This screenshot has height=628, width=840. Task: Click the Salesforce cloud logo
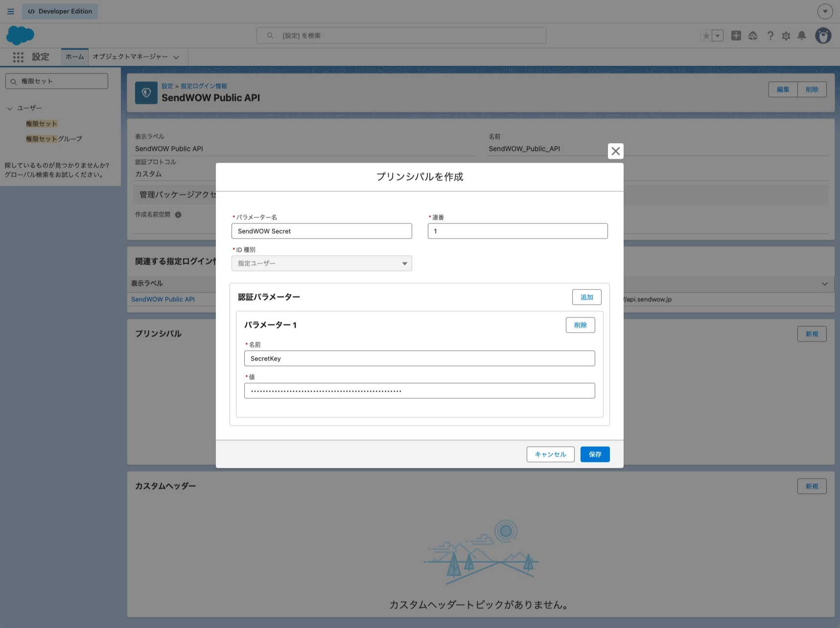click(x=20, y=35)
